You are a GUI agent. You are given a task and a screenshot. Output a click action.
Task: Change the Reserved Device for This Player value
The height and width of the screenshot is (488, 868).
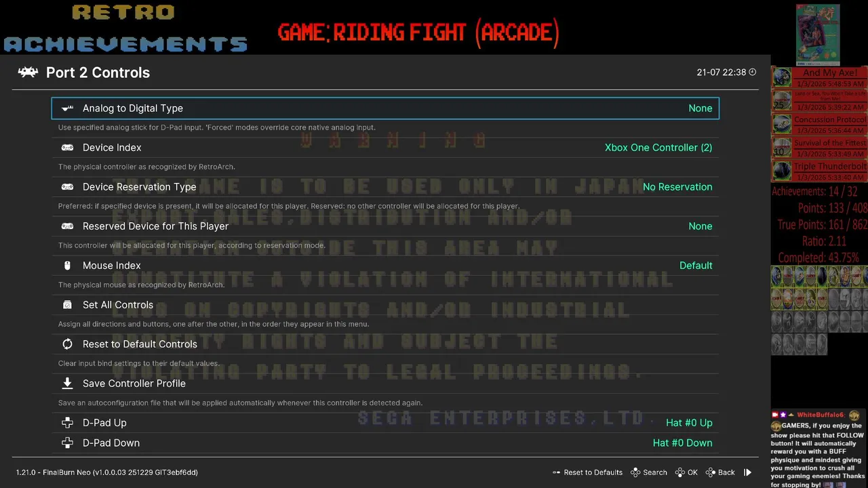click(700, 226)
